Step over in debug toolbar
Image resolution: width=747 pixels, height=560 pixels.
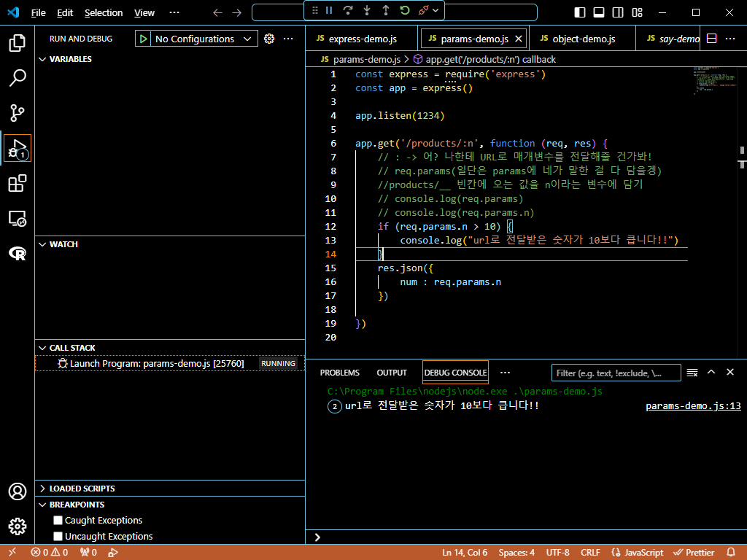pyautogui.click(x=348, y=10)
